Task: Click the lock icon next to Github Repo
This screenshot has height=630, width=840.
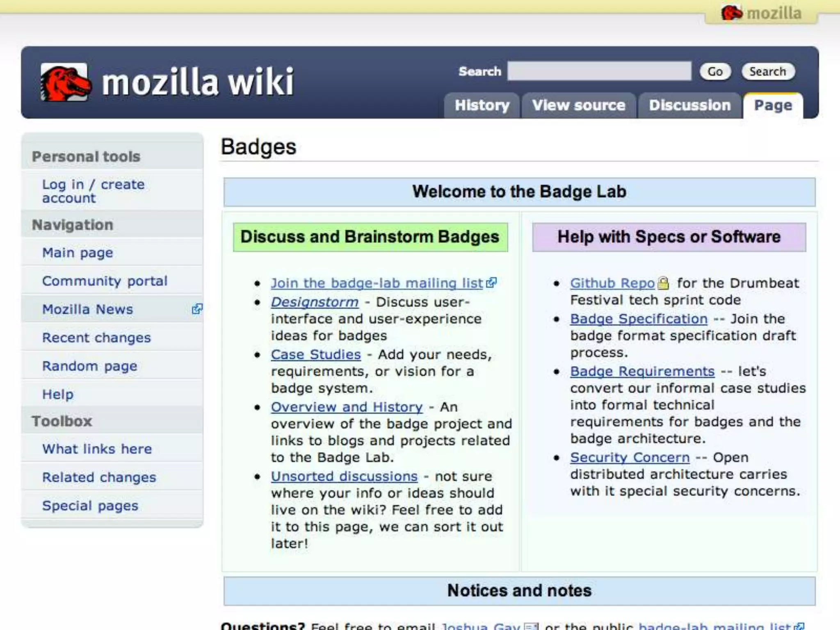Action: [x=663, y=283]
